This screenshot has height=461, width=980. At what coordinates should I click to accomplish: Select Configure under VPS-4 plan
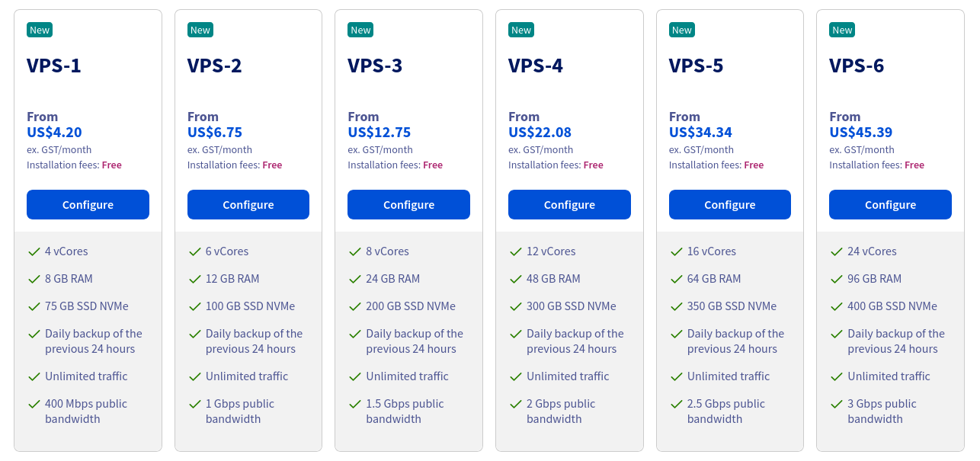569,205
